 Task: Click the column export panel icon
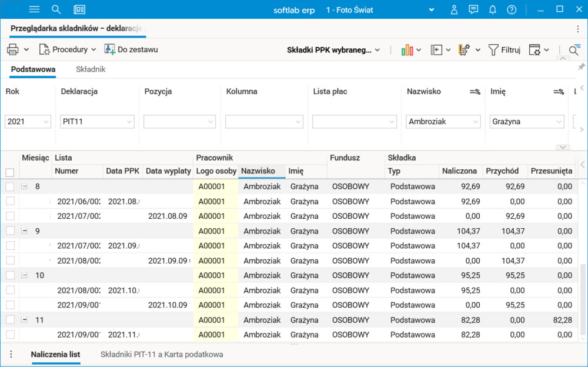pos(436,49)
